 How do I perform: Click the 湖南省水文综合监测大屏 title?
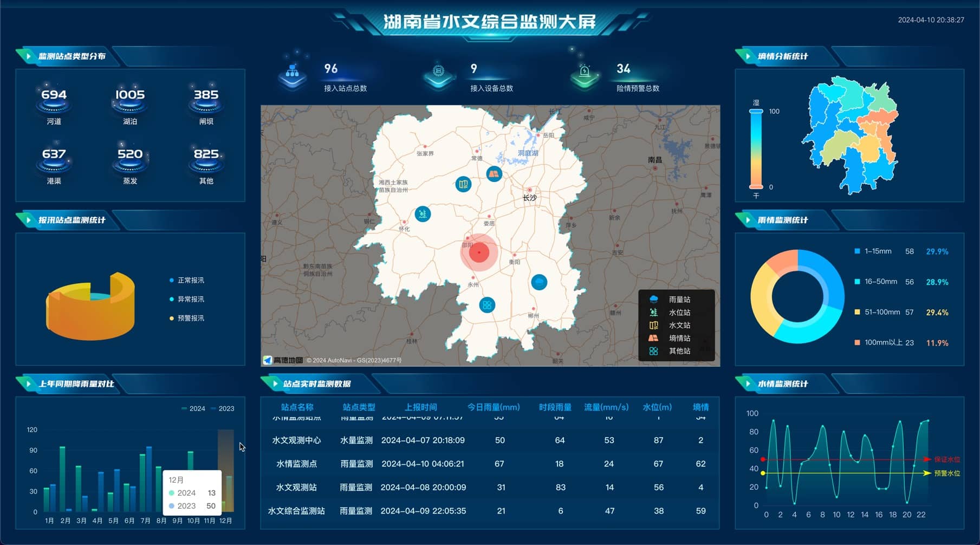point(490,22)
